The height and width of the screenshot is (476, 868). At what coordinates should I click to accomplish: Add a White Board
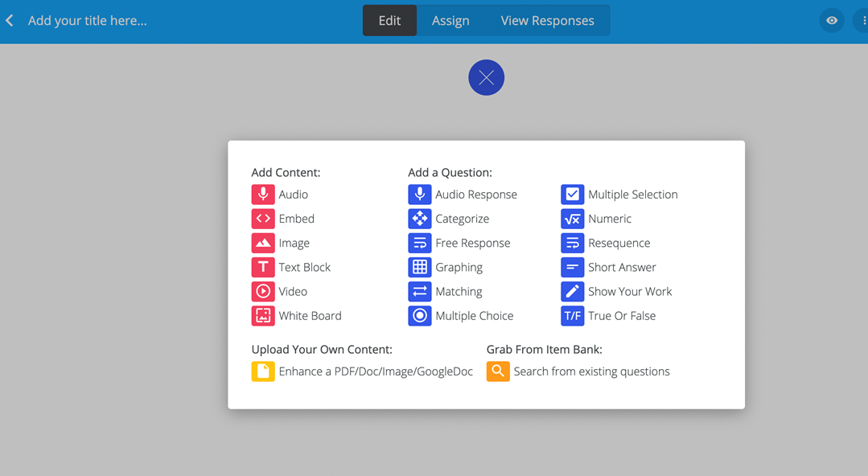click(x=296, y=316)
